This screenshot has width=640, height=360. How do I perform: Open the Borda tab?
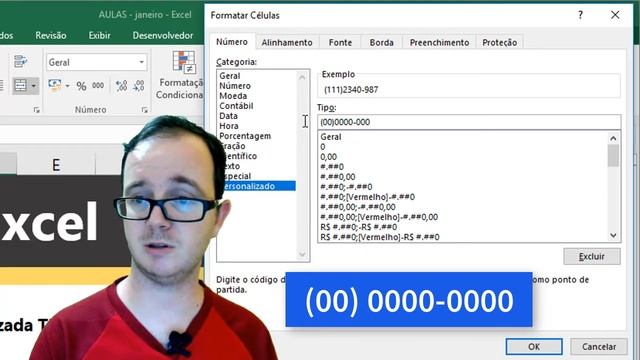pos(382,42)
